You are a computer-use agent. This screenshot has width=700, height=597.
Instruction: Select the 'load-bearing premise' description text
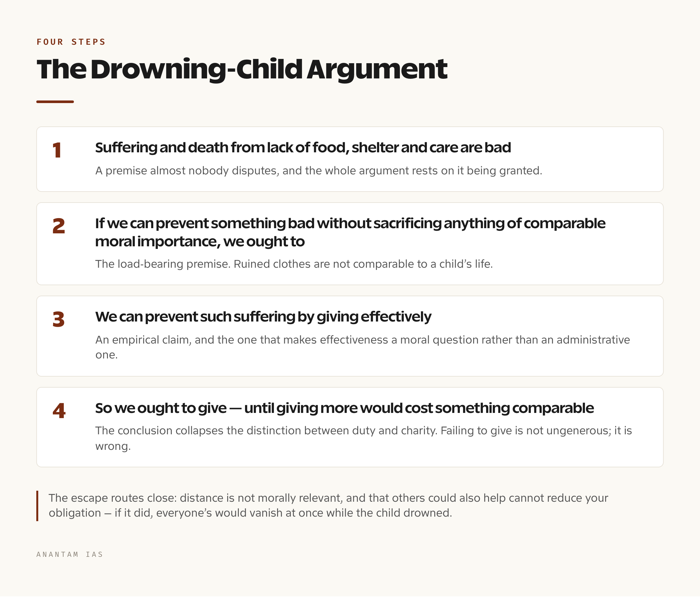[x=294, y=264]
